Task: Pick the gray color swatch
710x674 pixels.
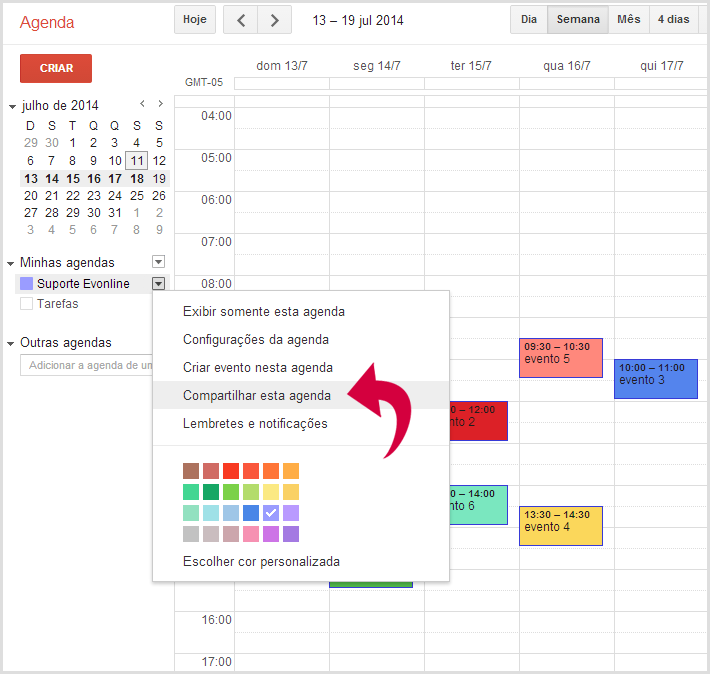Action: [191, 534]
